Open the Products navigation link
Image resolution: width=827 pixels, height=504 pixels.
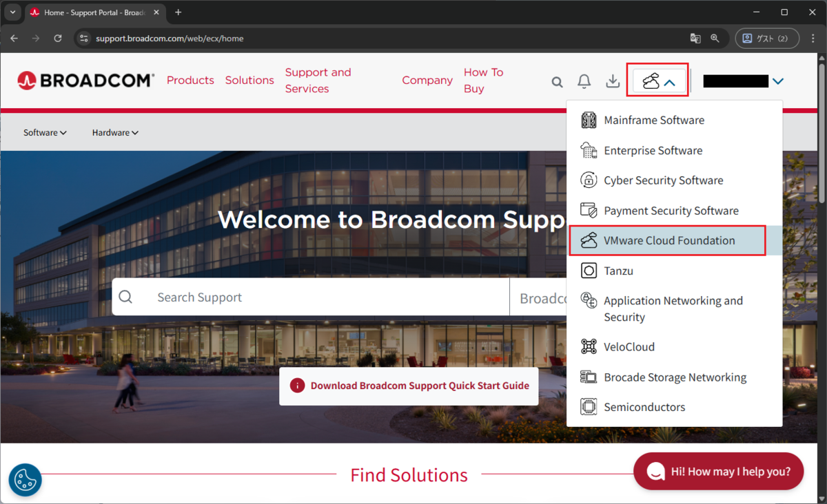click(x=190, y=81)
